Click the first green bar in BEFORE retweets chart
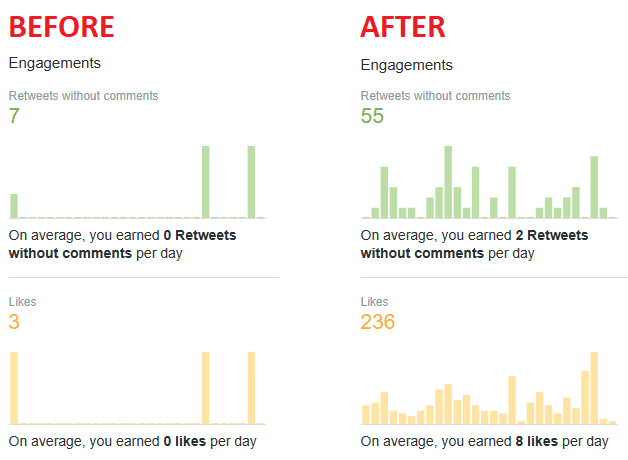This screenshot has height=460, width=628. coord(14,206)
